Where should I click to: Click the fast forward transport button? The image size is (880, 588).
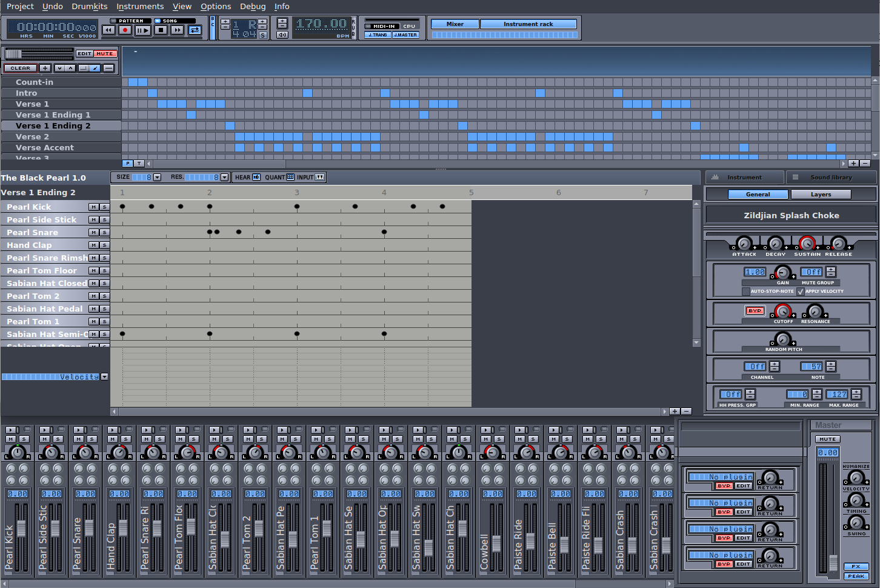177,30
